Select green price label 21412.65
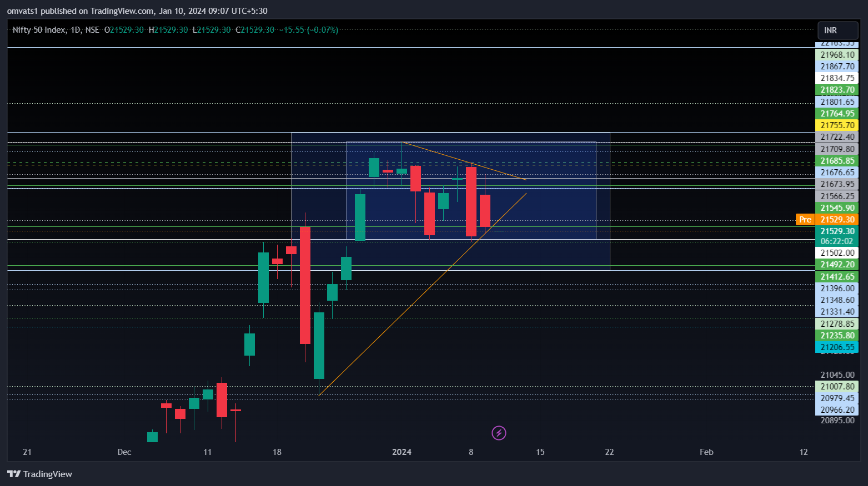Screen dimensions: 868x486 point(837,277)
